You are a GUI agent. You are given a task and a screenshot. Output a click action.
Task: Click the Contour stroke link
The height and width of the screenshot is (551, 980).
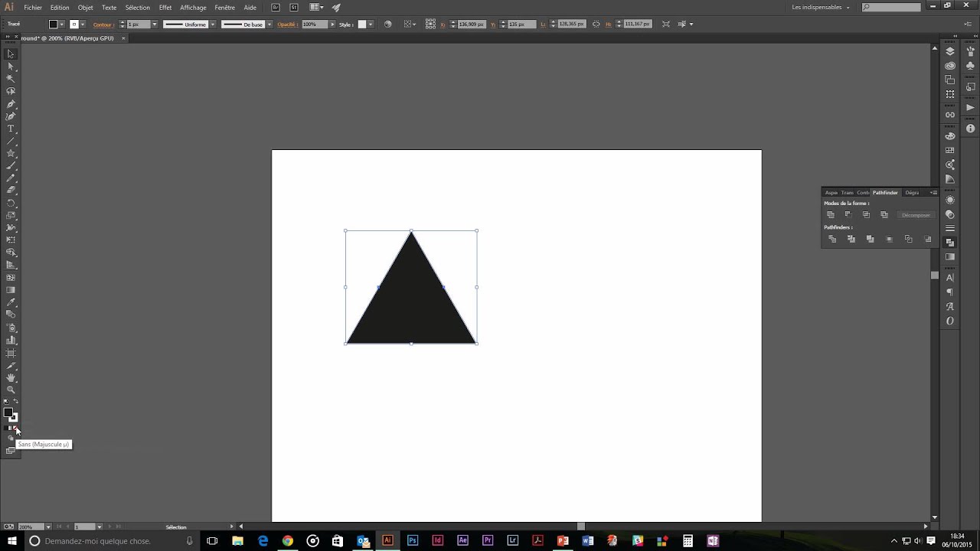(103, 24)
